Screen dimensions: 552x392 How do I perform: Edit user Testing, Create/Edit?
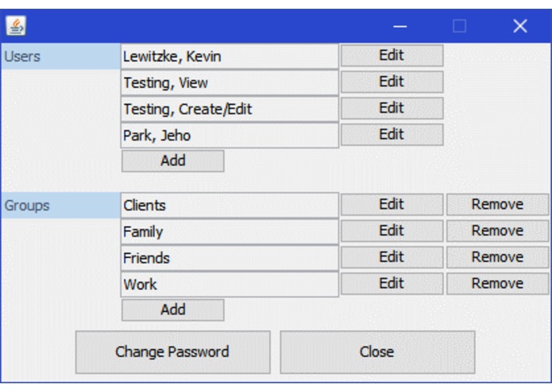click(x=392, y=108)
